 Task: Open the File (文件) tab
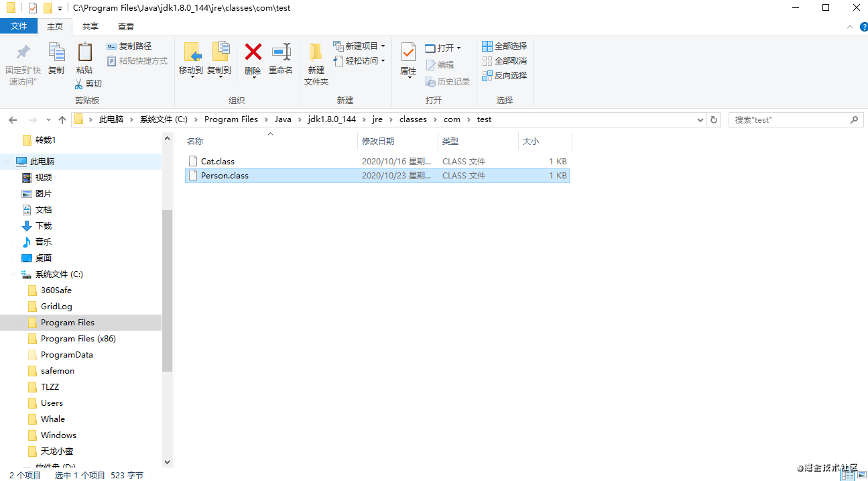(19, 26)
